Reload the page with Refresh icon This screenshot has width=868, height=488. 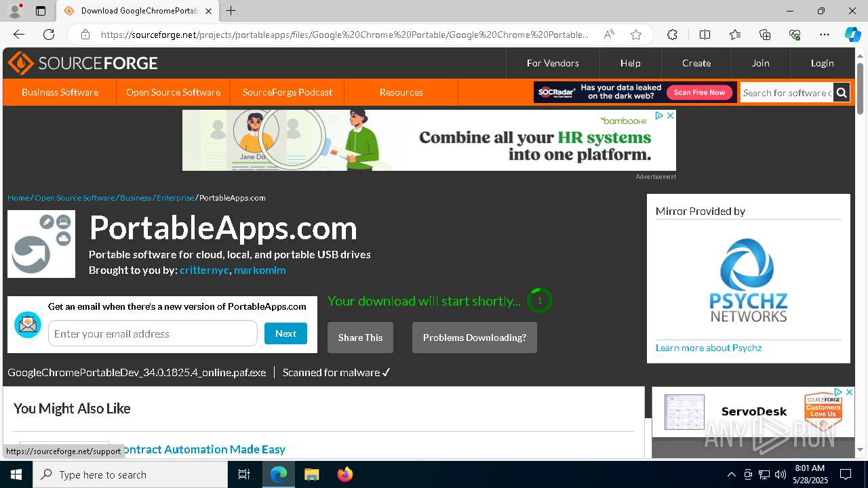(x=49, y=35)
